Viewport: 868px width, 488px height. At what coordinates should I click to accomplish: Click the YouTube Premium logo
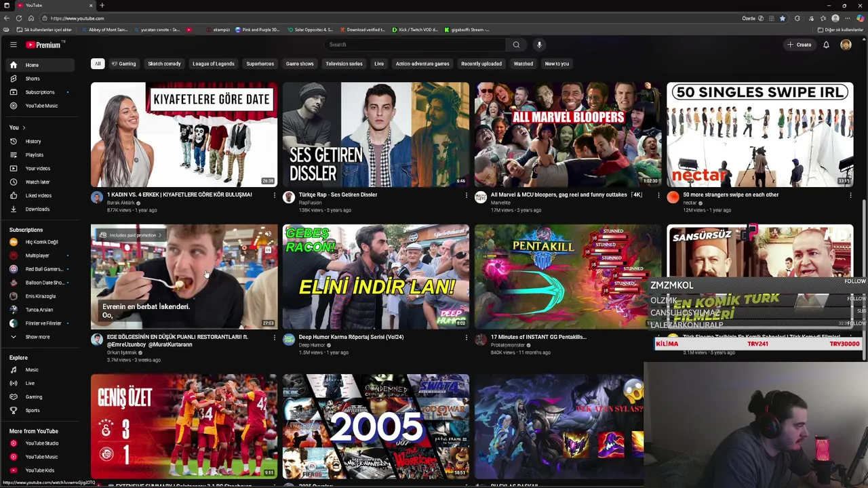(45, 45)
